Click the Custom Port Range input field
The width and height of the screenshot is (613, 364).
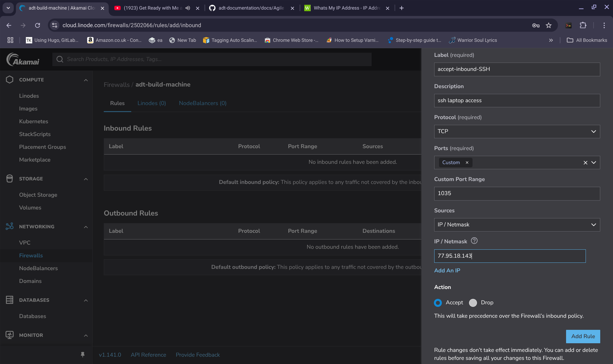coord(517,193)
